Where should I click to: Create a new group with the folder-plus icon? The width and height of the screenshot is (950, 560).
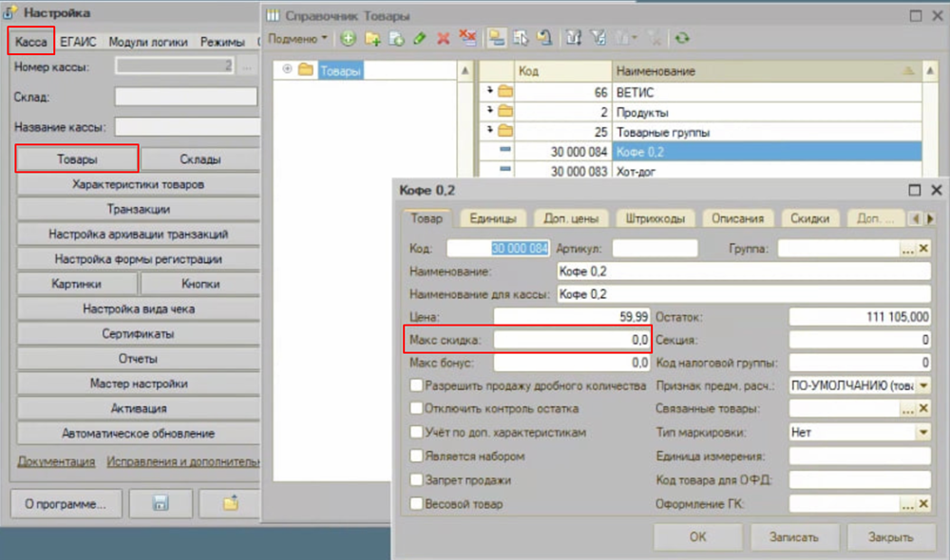click(x=372, y=39)
